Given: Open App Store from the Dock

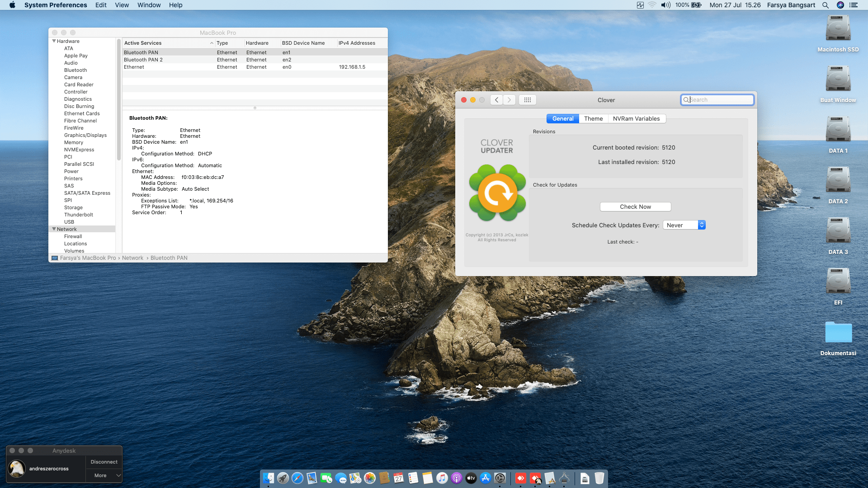Looking at the screenshot, I should point(486,478).
